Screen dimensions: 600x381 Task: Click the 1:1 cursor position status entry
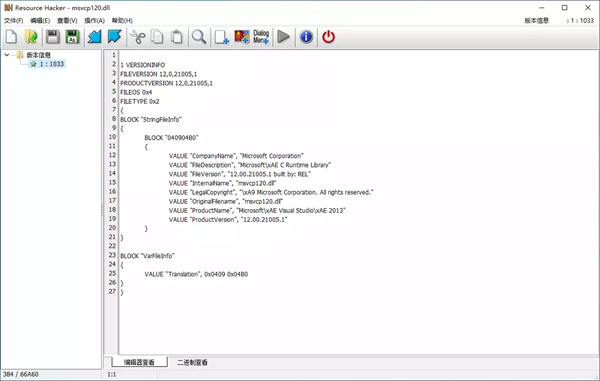coord(111,374)
